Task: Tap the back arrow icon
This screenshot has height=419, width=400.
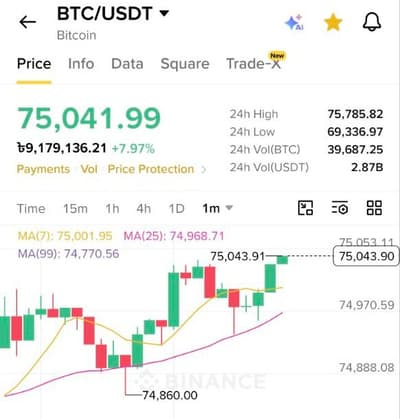Action: 27,22
